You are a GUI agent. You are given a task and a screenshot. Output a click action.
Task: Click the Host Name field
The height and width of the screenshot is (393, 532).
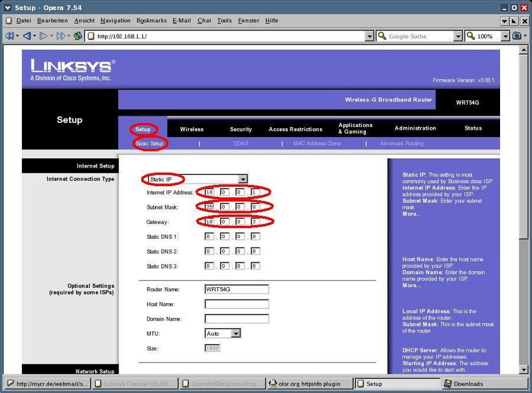pos(237,304)
